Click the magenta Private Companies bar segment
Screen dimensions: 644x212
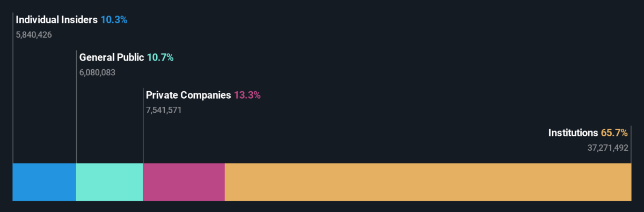(x=184, y=182)
